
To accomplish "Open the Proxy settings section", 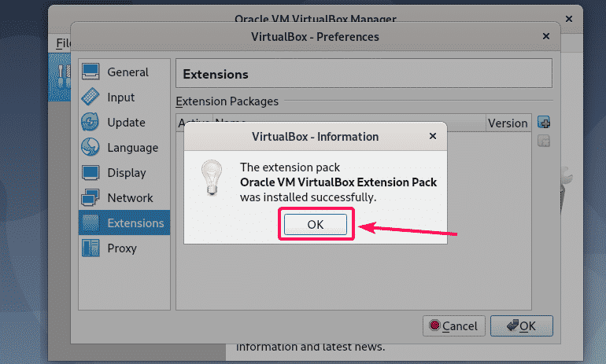I will 121,248.
